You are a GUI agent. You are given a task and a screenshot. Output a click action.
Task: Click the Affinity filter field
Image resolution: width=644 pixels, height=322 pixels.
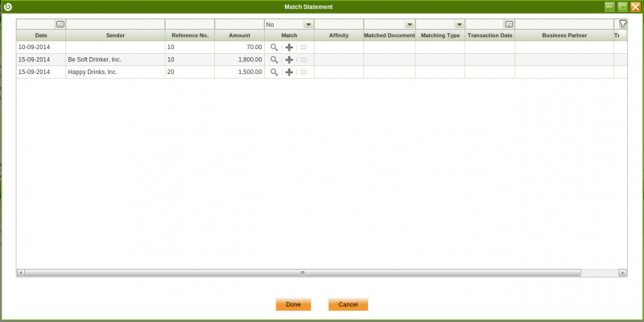pos(339,24)
